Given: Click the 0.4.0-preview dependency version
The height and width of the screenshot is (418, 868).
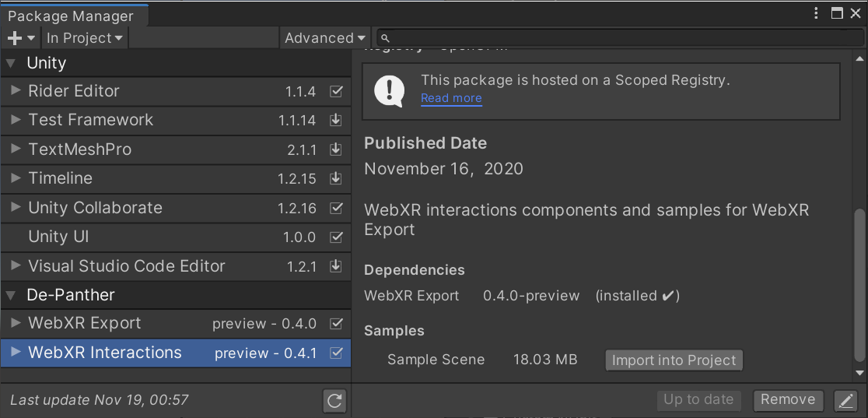Looking at the screenshot, I should (531, 296).
